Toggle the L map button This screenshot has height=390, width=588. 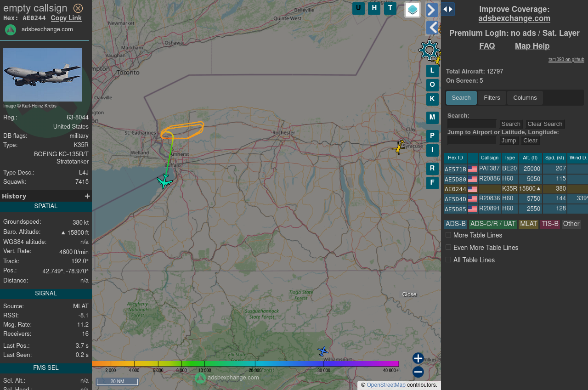pyautogui.click(x=432, y=71)
